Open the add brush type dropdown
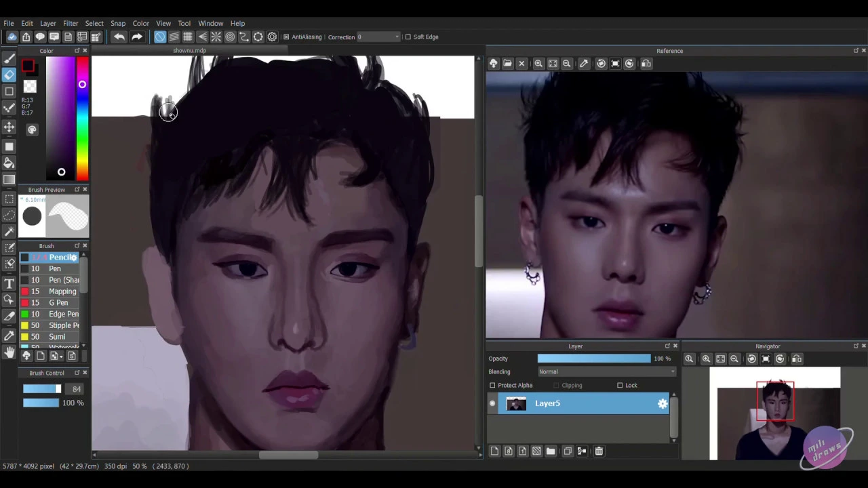868x488 pixels. pyautogui.click(x=56, y=356)
